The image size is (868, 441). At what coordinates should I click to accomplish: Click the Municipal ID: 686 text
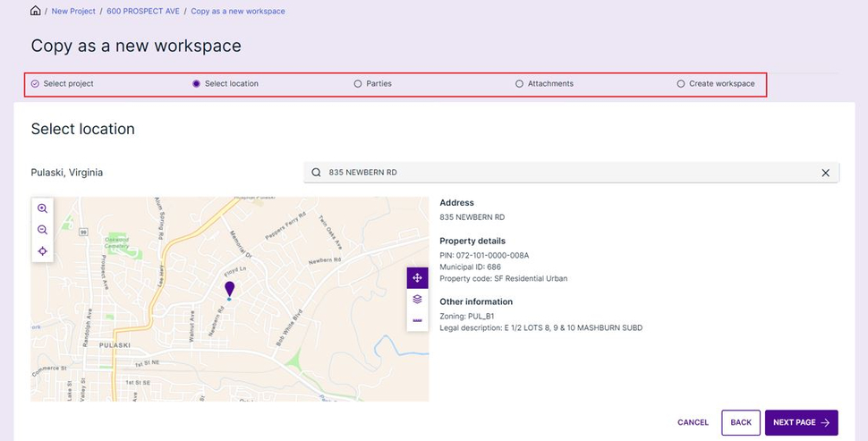(x=470, y=267)
